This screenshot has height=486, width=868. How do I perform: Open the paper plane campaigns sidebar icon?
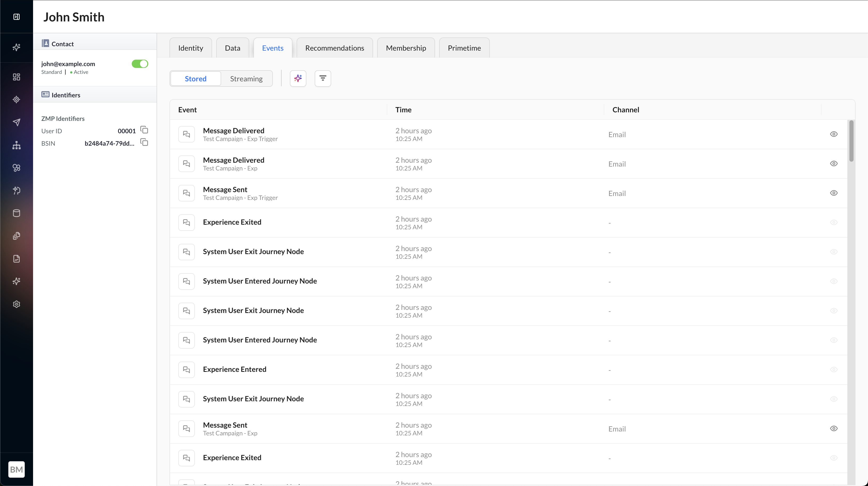(x=17, y=122)
